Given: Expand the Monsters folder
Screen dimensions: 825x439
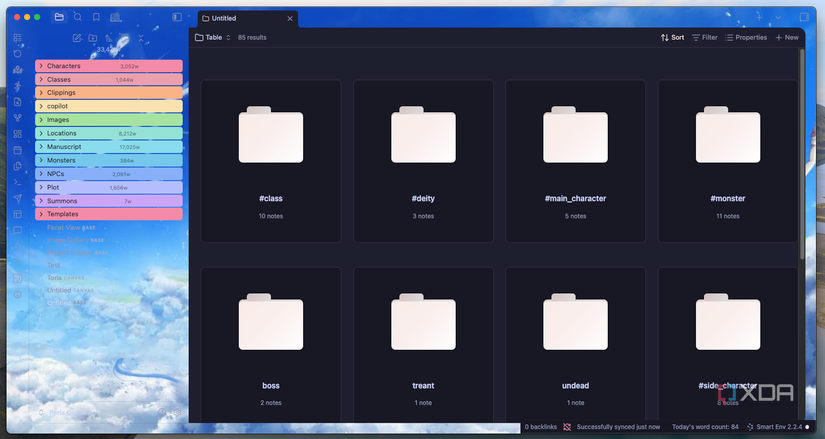Looking at the screenshot, I should 109,161.
